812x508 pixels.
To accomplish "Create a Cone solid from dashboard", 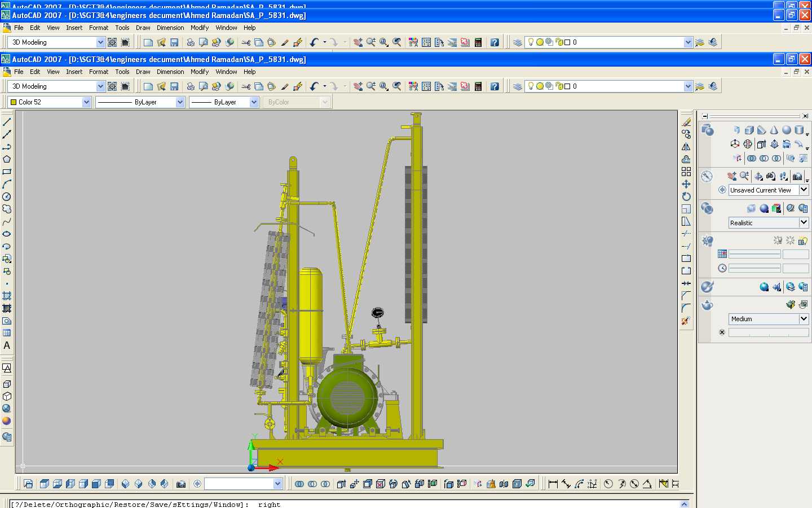I will (774, 130).
